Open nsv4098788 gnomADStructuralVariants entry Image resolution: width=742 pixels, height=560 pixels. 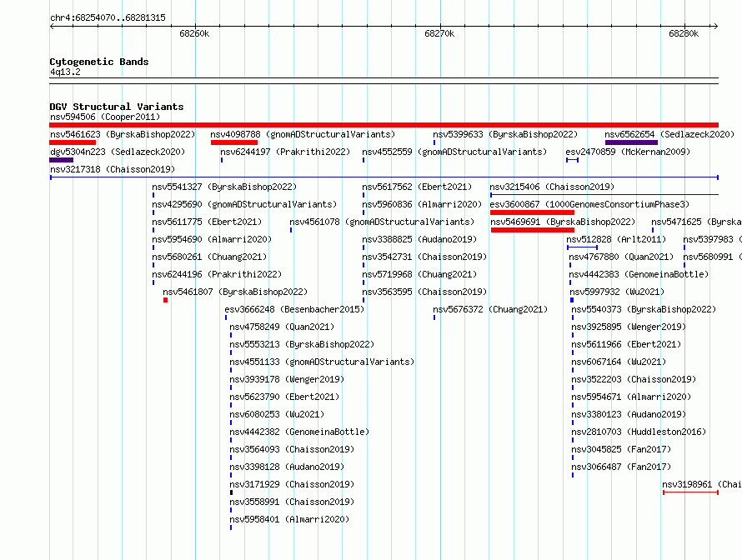tap(303, 134)
